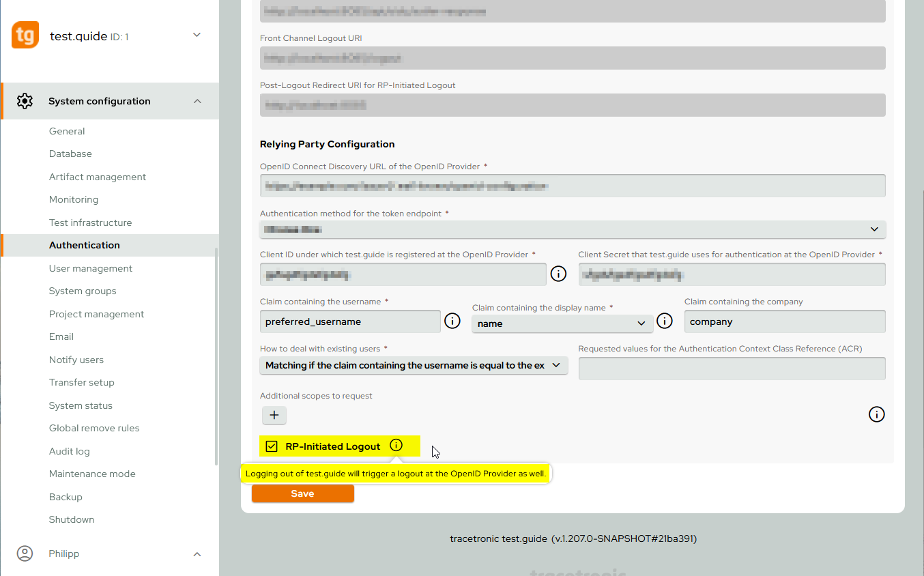Click the + button to add a scope
This screenshot has height=576, width=924.
tap(274, 415)
